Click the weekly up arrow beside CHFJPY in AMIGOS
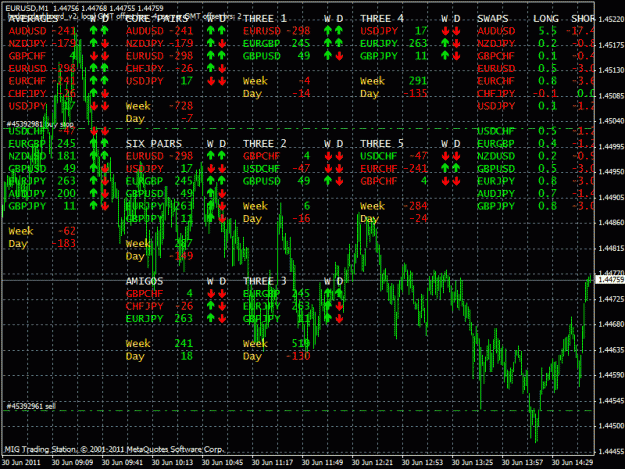Image resolution: width=625 pixels, height=469 pixels. (210, 306)
